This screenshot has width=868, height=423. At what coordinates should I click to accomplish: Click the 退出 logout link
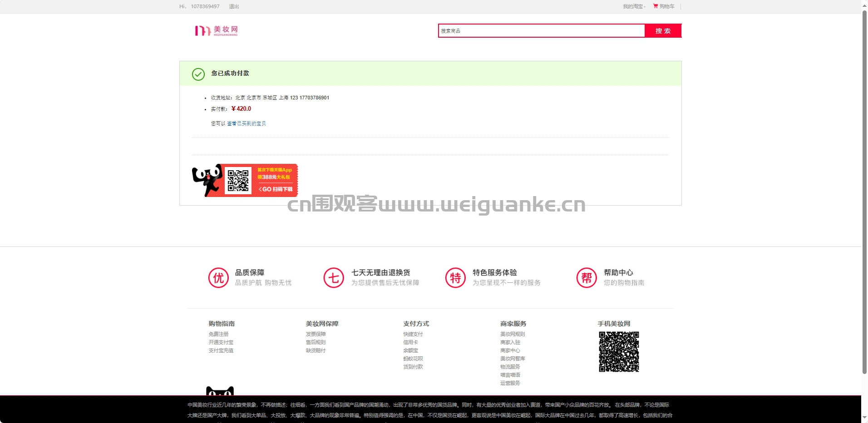click(x=234, y=6)
